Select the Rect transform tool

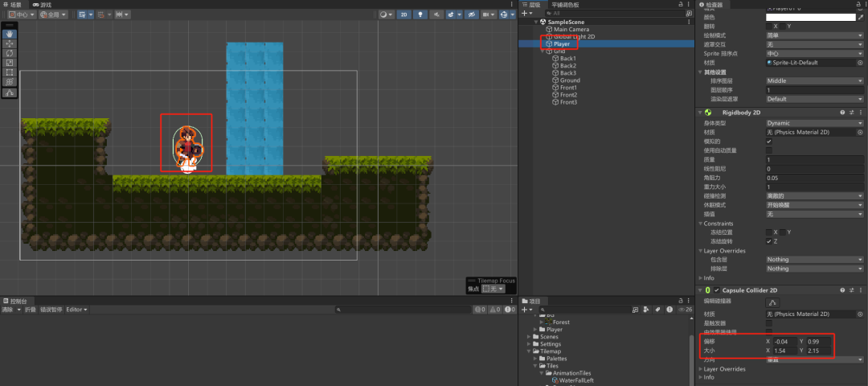(x=10, y=72)
